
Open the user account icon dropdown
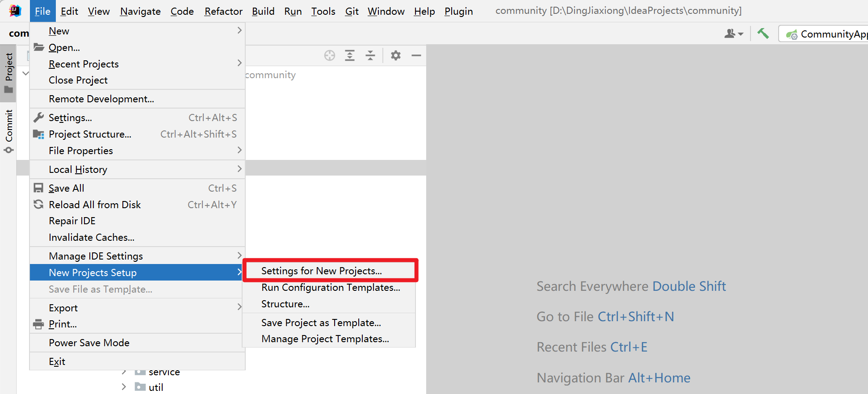click(x=734, y=34)
